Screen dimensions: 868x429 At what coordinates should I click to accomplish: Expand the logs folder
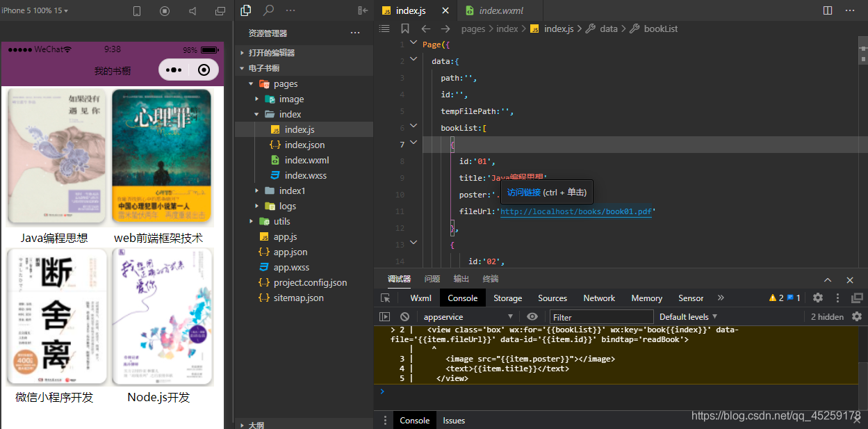coord(256,206)
